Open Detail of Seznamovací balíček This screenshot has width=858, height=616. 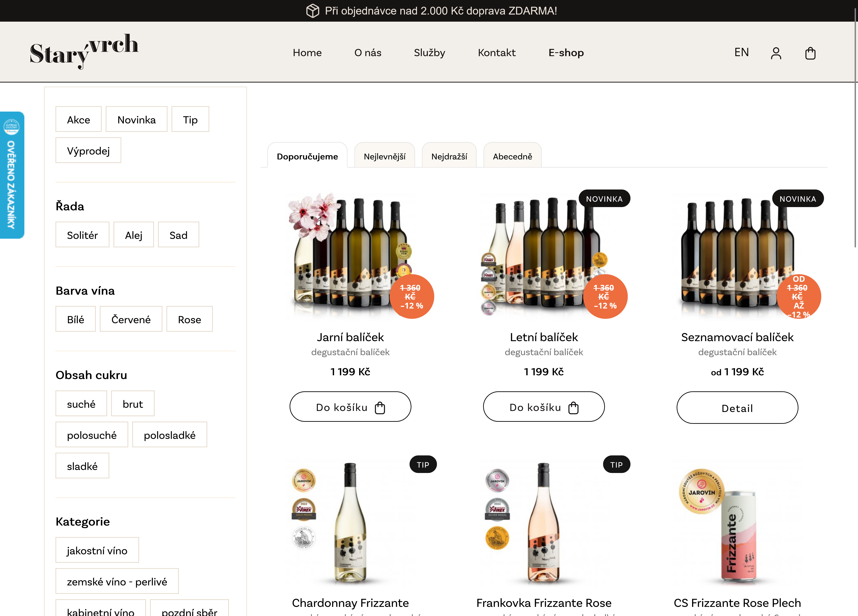pos(737,408)
